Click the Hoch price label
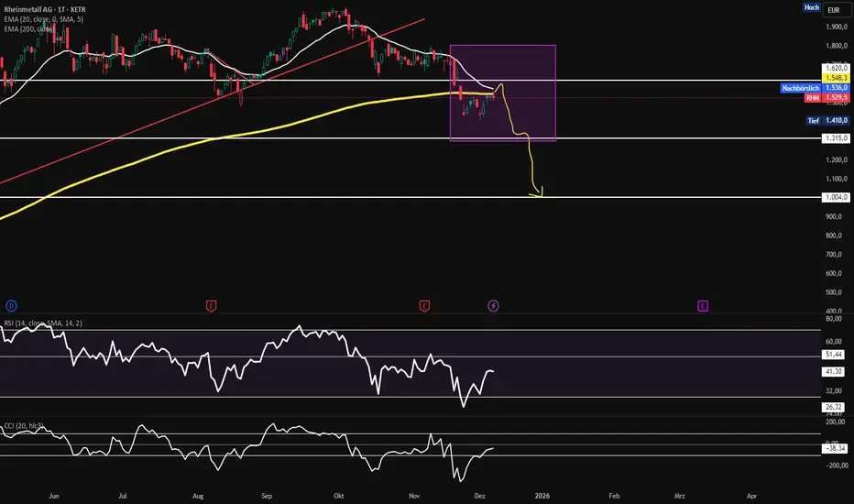854x504 pixels. coord(812,7)
